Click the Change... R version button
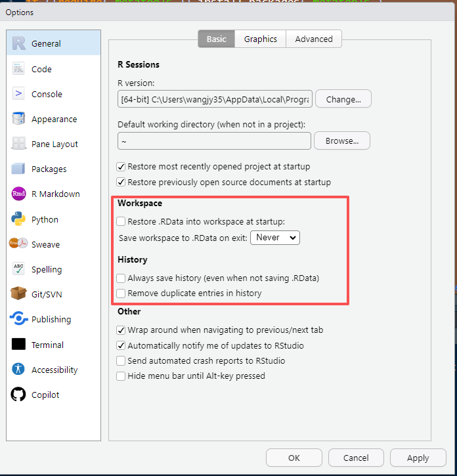457x476 pixels. click(x=343, y=99)
